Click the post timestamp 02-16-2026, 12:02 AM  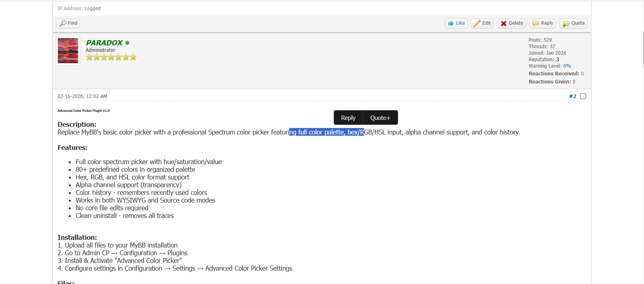[82, 96]
